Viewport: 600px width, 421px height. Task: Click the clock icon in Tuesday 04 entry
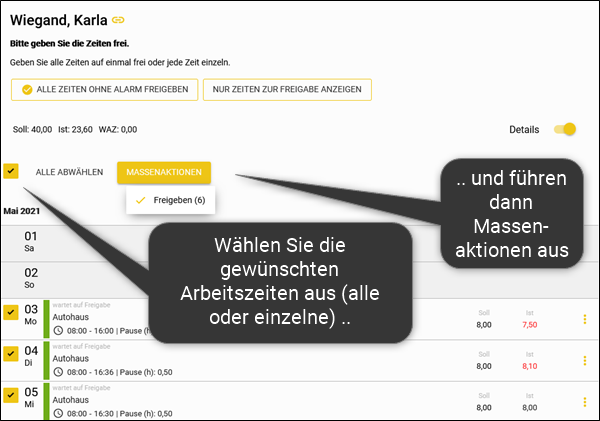pos(58,371)
